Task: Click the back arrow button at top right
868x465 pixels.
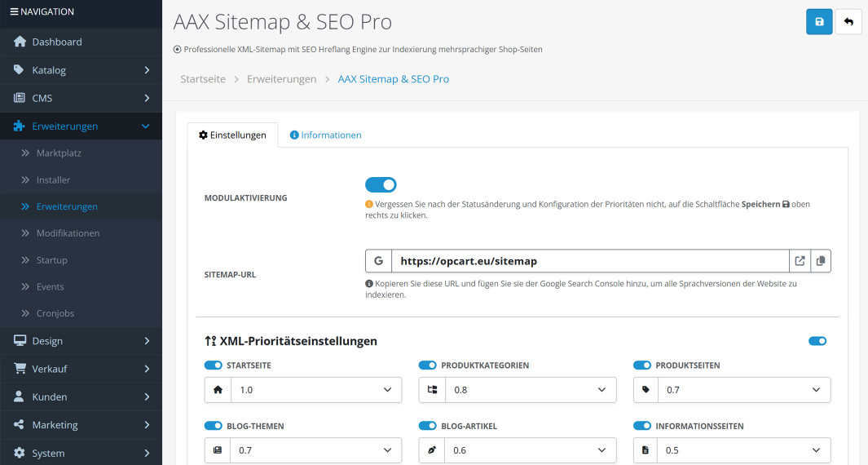Action: [x=848, y=22]
